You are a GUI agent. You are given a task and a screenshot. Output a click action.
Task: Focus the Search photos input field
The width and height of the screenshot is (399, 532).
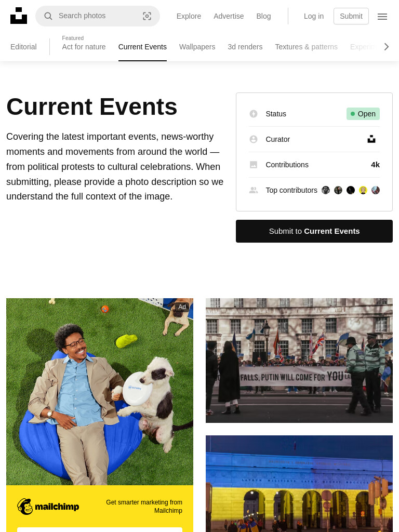pos(98,16)
